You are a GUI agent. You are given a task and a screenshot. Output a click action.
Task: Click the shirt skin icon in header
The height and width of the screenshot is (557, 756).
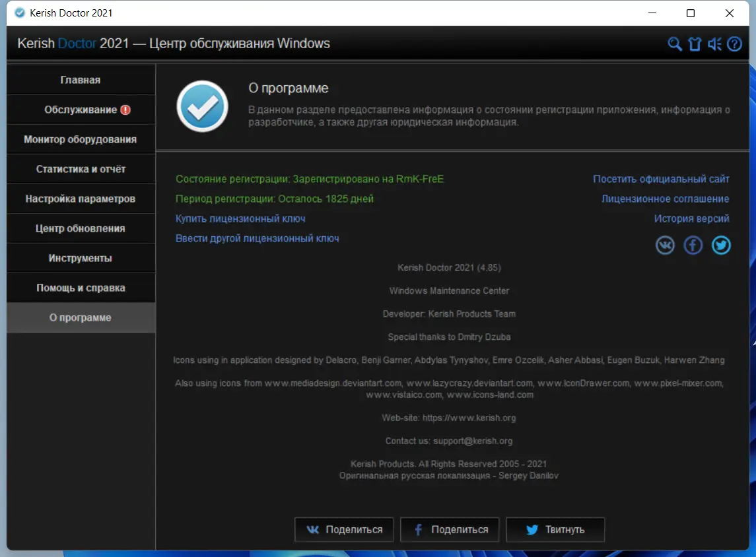coord(695,44)
